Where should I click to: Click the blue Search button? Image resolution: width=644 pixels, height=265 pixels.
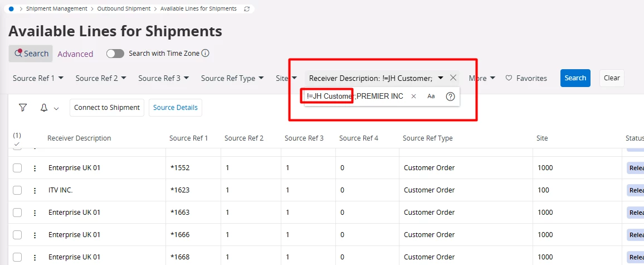point(575,78)
